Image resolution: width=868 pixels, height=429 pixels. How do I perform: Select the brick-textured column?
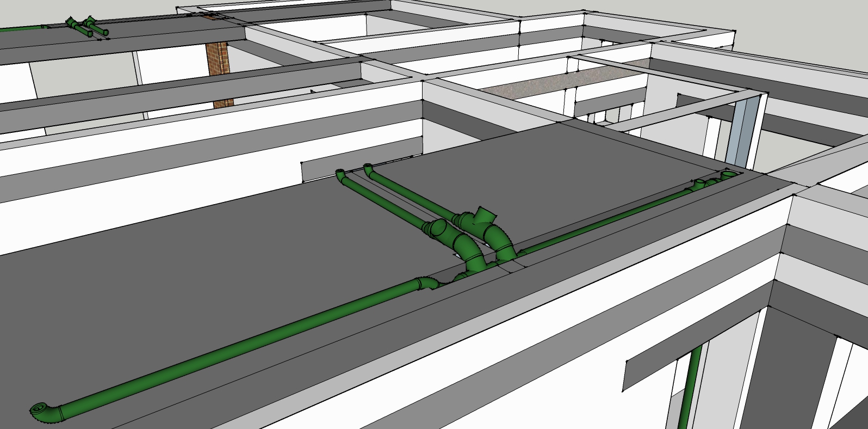[220, 75]
